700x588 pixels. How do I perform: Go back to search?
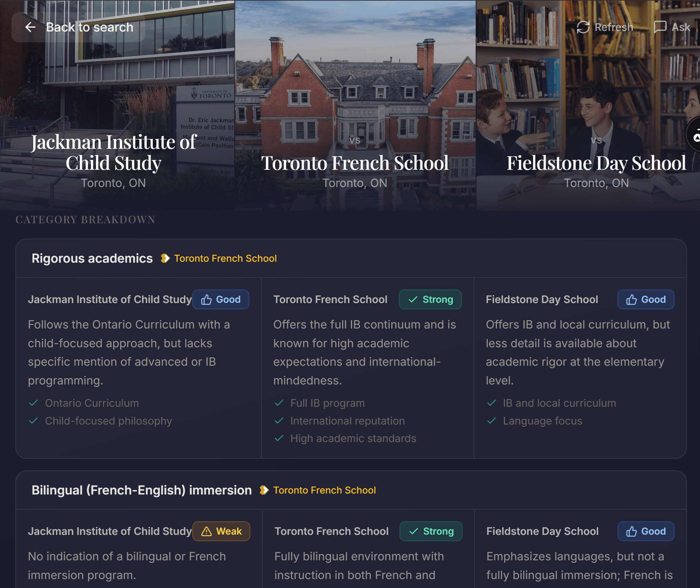click(79, 27)
